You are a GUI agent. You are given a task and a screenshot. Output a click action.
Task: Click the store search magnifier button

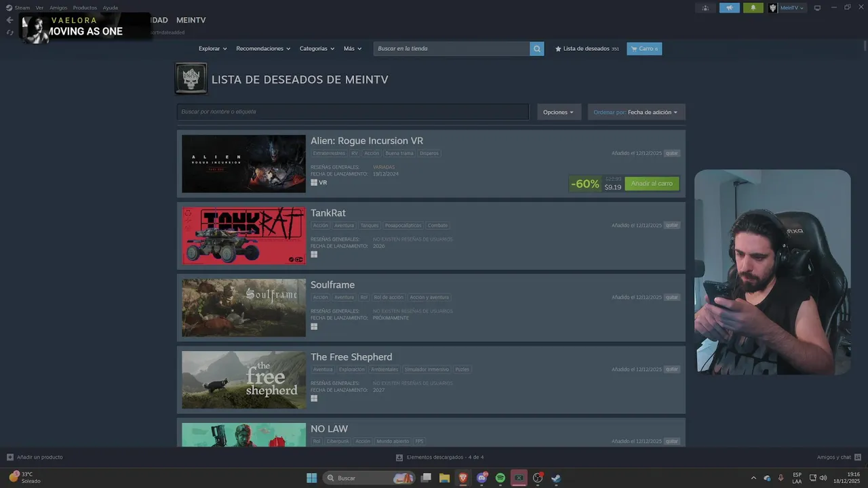coord(536,49)
